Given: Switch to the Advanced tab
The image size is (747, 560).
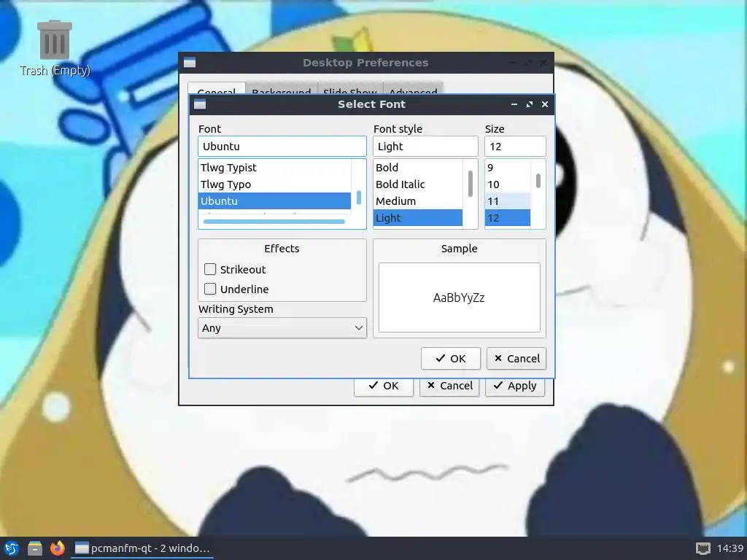Looking at the screenshot, I should 413,89.
